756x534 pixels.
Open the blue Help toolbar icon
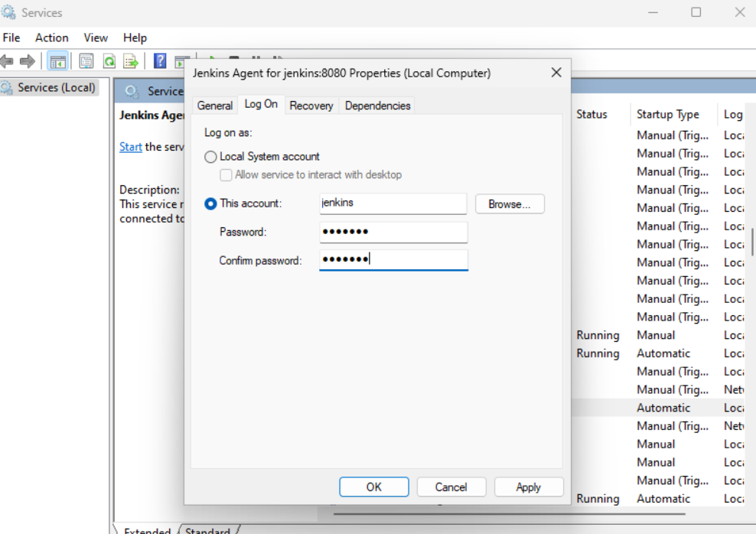(160, 61)
